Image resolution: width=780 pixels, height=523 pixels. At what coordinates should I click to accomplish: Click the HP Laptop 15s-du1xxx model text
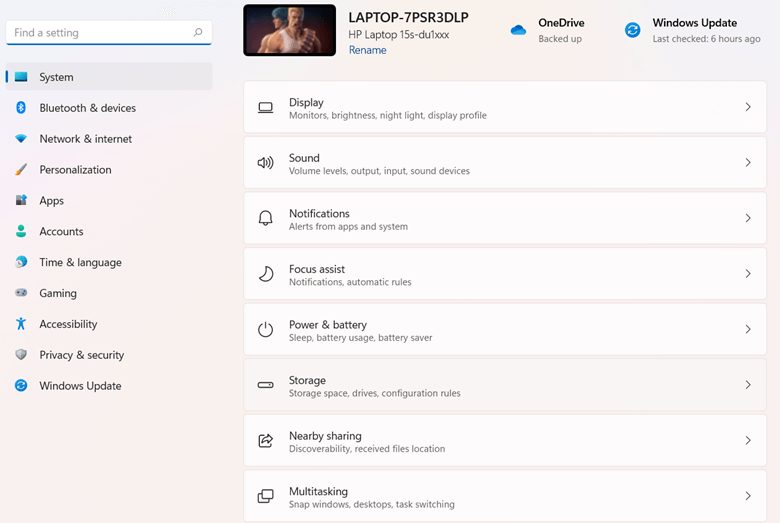398,34
